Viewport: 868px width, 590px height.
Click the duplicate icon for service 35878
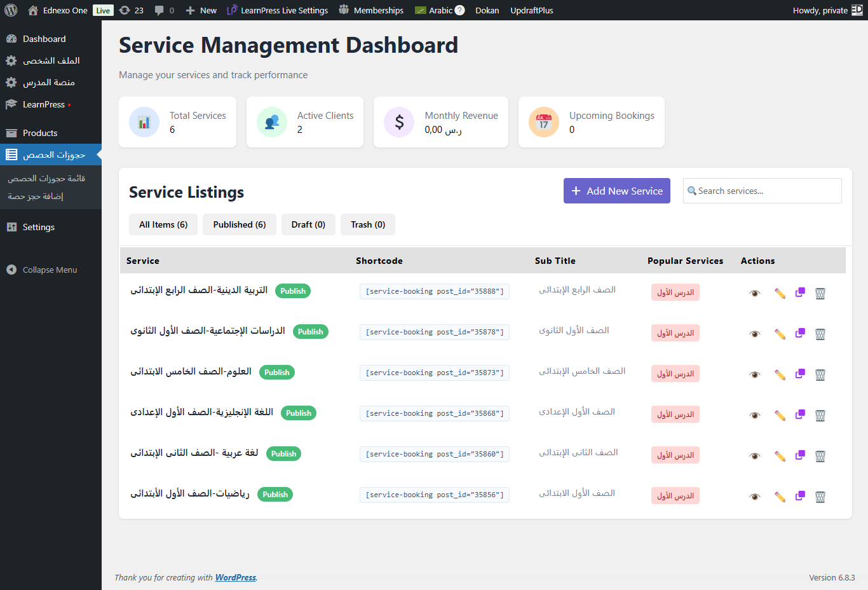800,333
